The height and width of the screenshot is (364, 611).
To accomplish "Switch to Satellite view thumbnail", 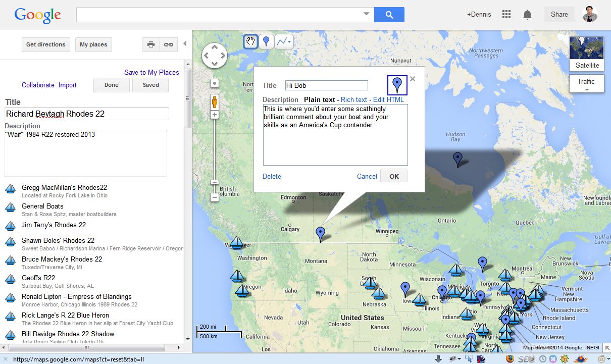I will 587,54.
